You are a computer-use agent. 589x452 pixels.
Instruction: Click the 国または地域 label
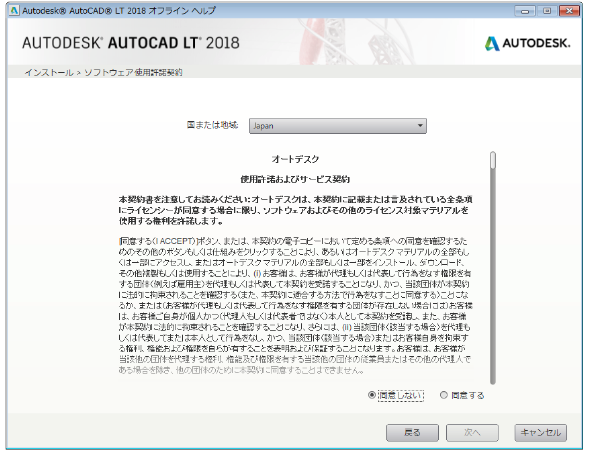[213, 125]
